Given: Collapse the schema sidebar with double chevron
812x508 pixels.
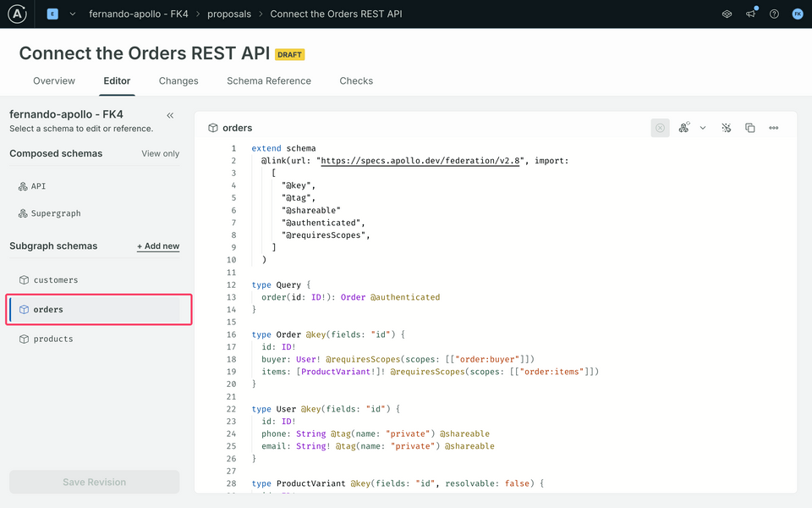Looking at the screenshot, I should pyautogui.click(x=170, y=115).
